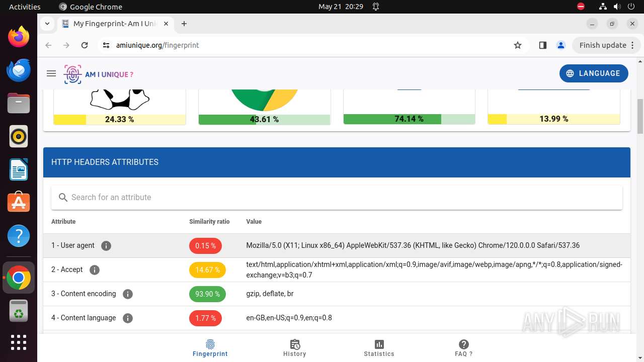This screenshot has height=362, width=644.
Task: Open Help from the dock
Action: pyautogui.click(x=19, y=236)
